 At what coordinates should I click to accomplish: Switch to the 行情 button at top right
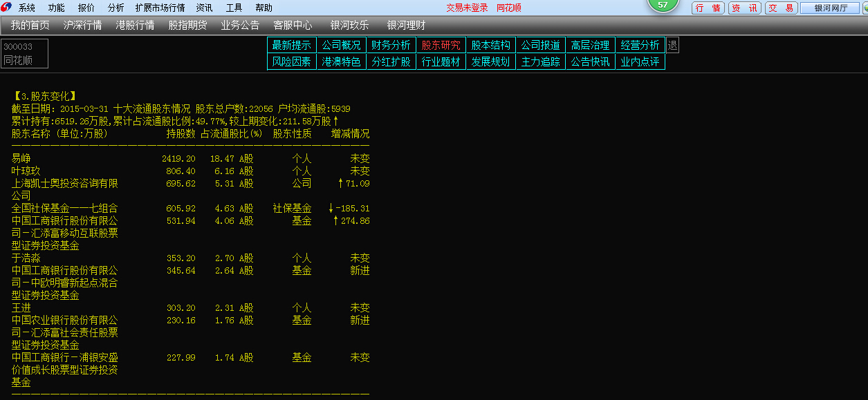point(708,8)
